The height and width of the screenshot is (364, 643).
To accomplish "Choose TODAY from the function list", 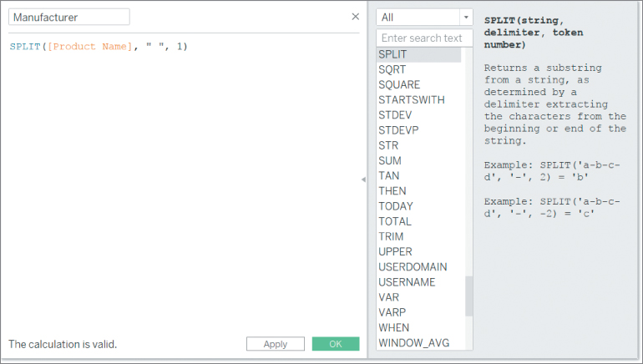I will point(418,206).
